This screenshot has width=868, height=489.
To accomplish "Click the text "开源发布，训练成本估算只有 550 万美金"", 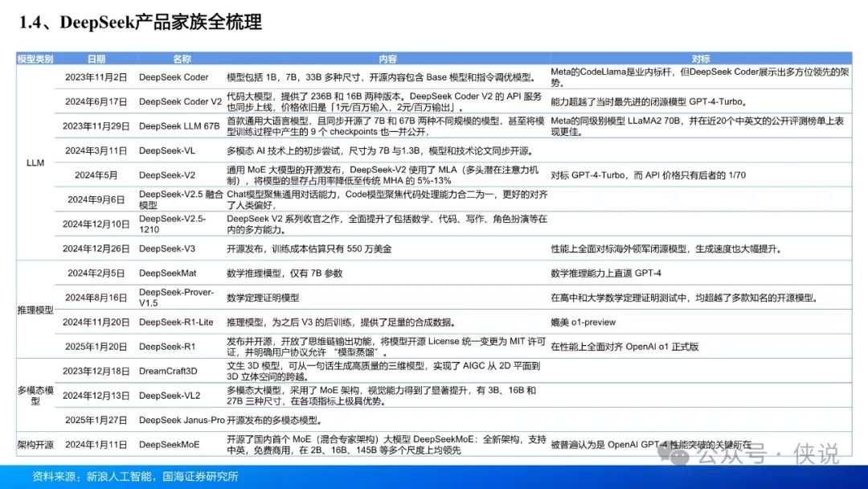I will [x=309, y=249].
